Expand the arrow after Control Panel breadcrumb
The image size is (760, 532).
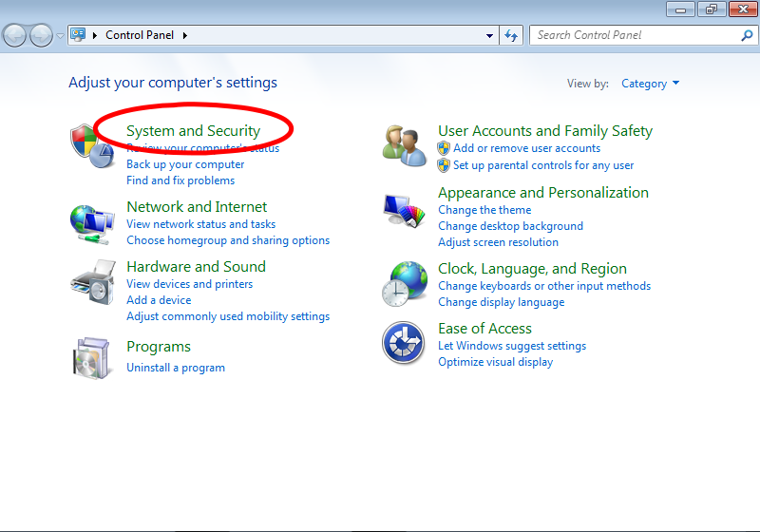tap(185, 35)
